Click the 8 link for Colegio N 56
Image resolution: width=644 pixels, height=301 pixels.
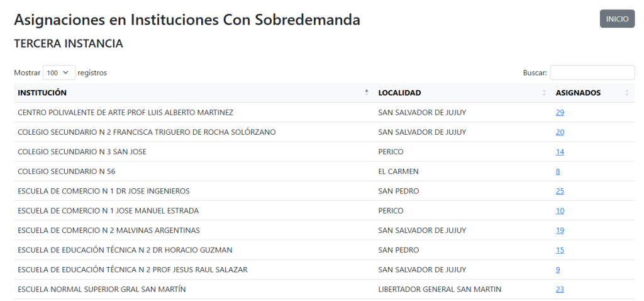[558, 171]
